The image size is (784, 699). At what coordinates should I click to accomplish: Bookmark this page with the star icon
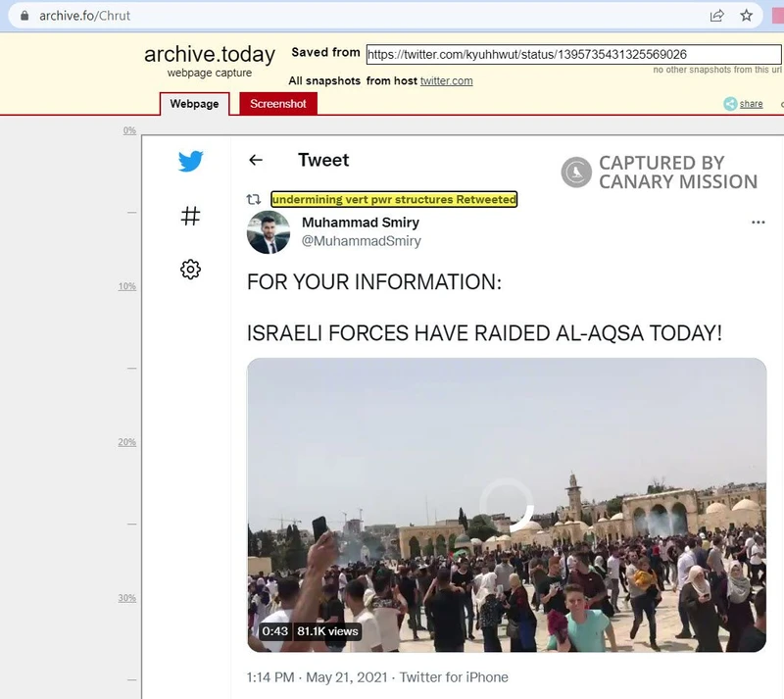pyautogui.click(x=747, y=16)
